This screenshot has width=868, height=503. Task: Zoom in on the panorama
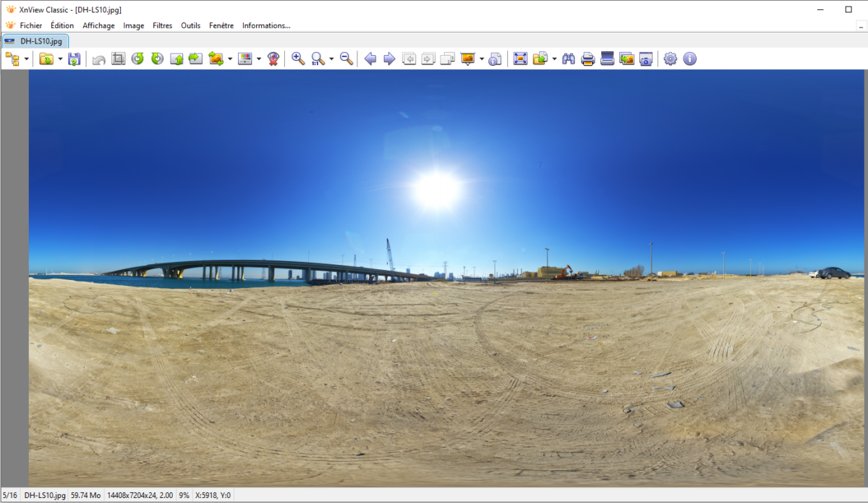click(x=297, y=59)
